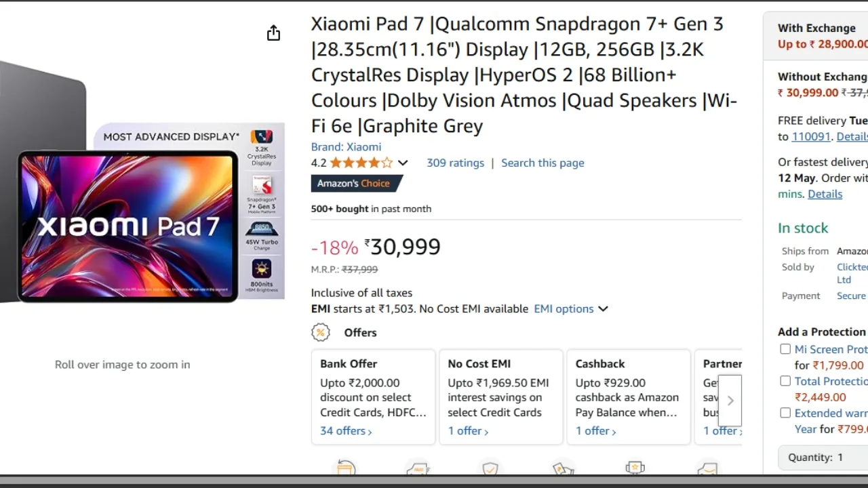Click the Brand: Xiaomi link

click(346, 146)
